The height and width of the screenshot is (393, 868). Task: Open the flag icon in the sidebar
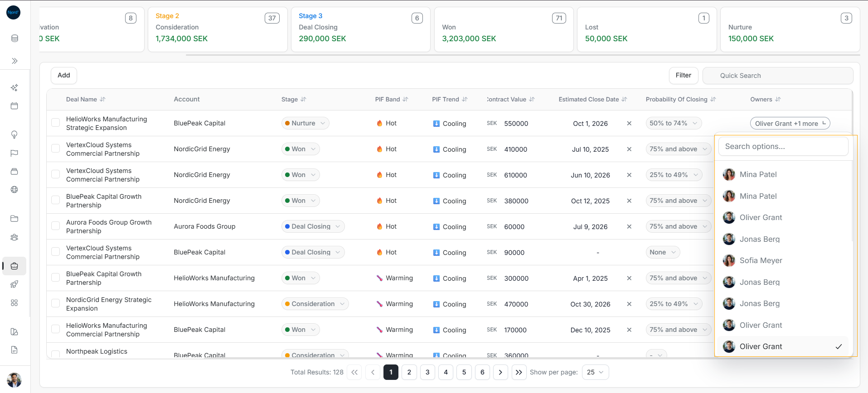point(15,153)
